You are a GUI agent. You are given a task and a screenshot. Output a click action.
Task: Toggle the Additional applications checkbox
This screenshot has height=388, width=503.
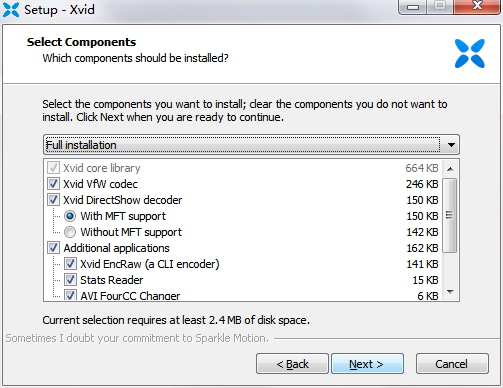(53, 248)
